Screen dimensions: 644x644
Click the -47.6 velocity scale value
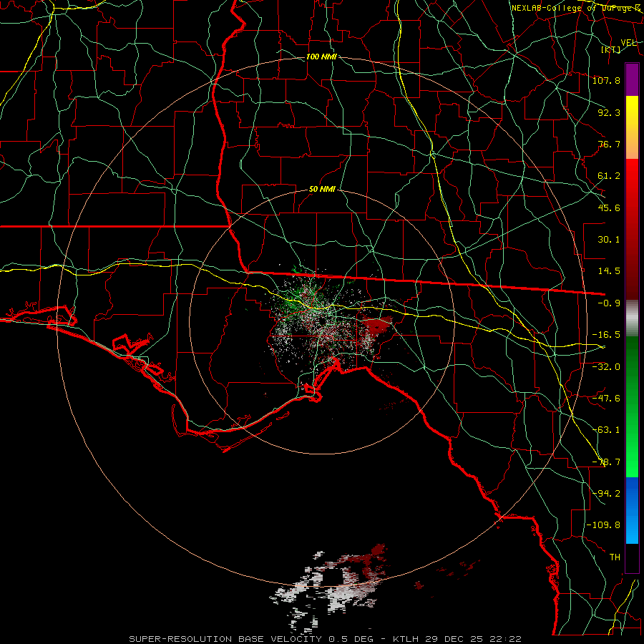[x=606, y=399]
